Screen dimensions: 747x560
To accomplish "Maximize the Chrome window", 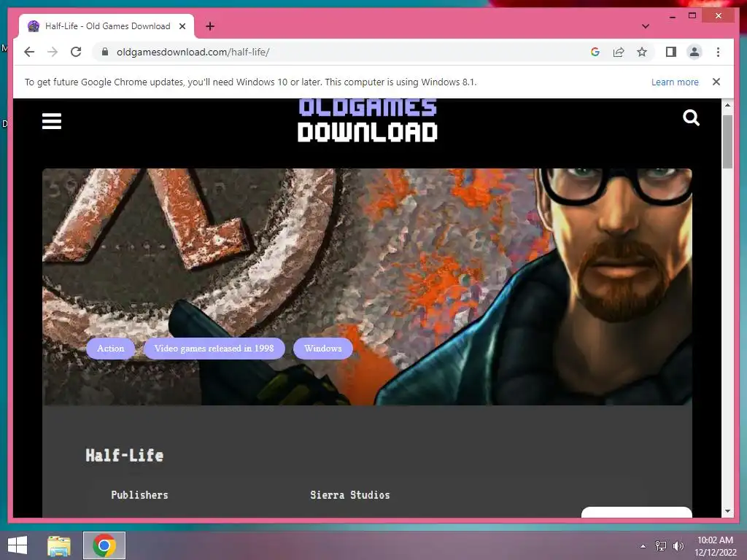I will point(692,16).
